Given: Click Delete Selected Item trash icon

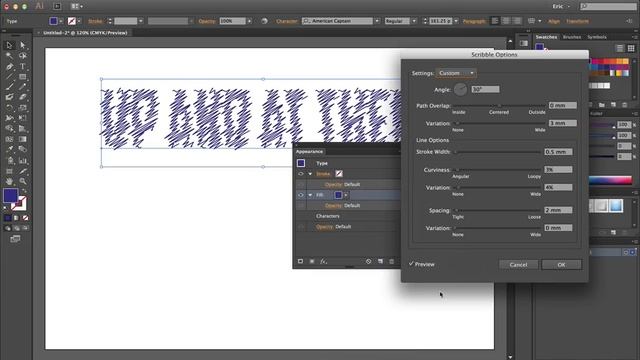Looking at the screenshot, I should tap(391, 261).
